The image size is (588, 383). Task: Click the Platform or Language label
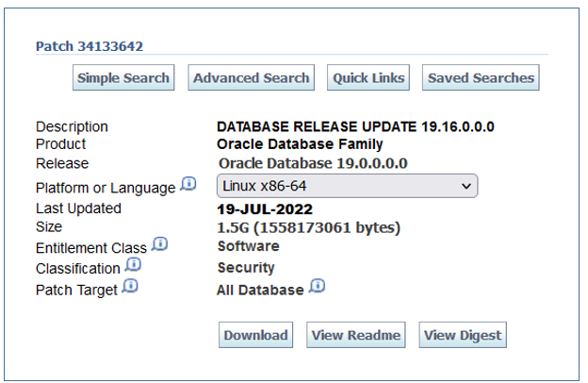tap(106, 188)
